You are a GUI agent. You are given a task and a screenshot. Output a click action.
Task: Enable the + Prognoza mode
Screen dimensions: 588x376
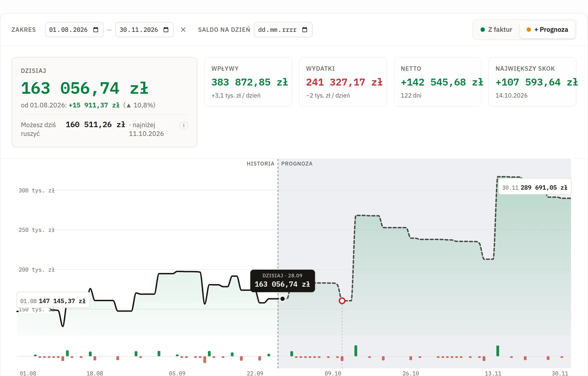pos(547,30)
